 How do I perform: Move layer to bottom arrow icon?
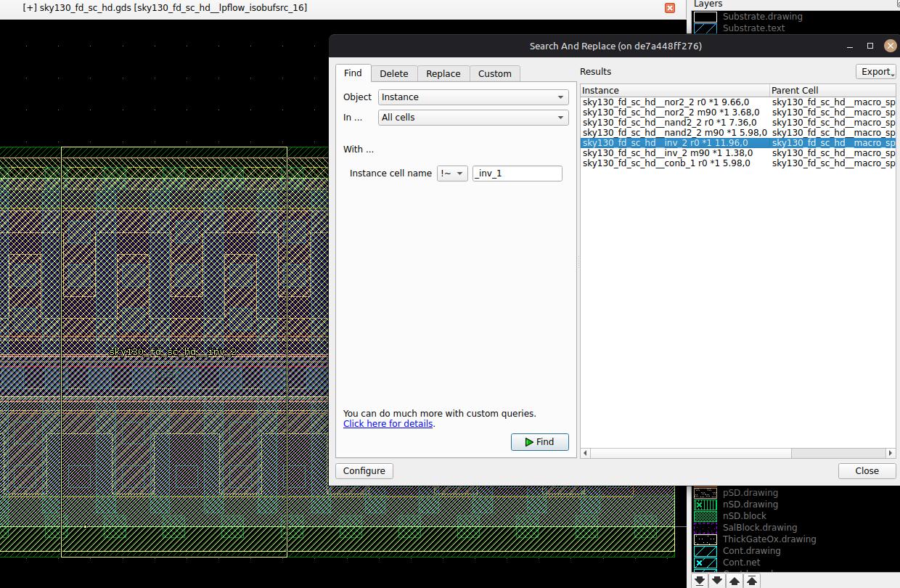(x=700, y=581)
